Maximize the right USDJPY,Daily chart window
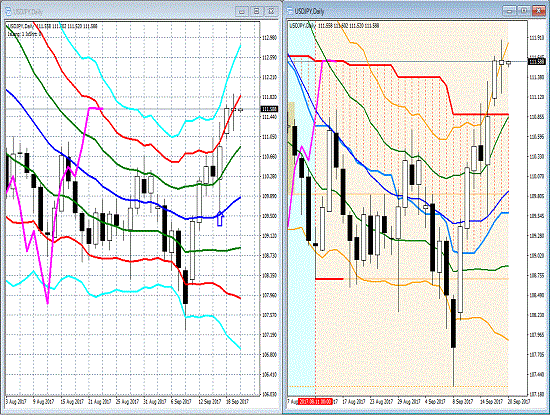Viewport: 550px width, 415px height. pyautogui.click(x=523, y=11)
